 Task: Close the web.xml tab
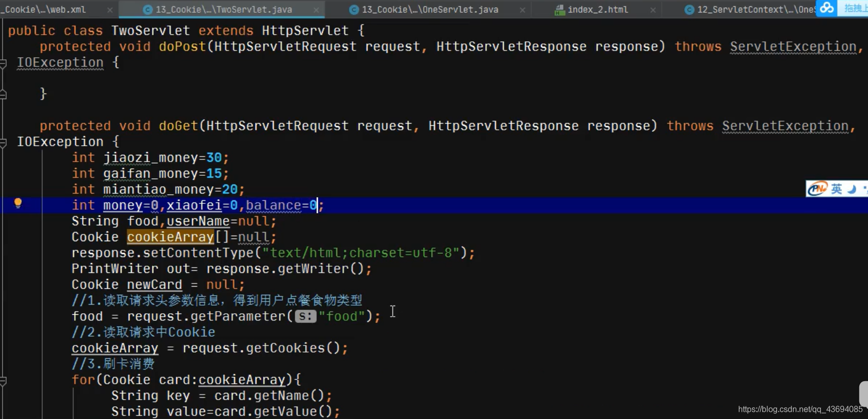[110, 10]
